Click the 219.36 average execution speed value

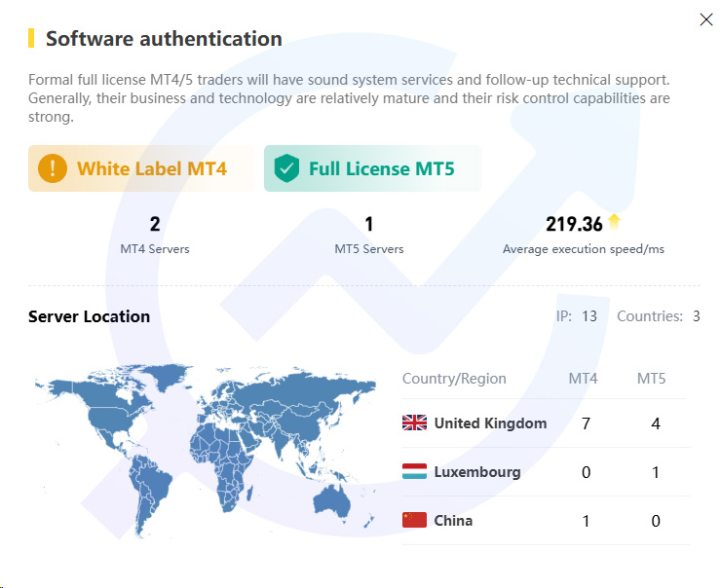click(574, 224)
